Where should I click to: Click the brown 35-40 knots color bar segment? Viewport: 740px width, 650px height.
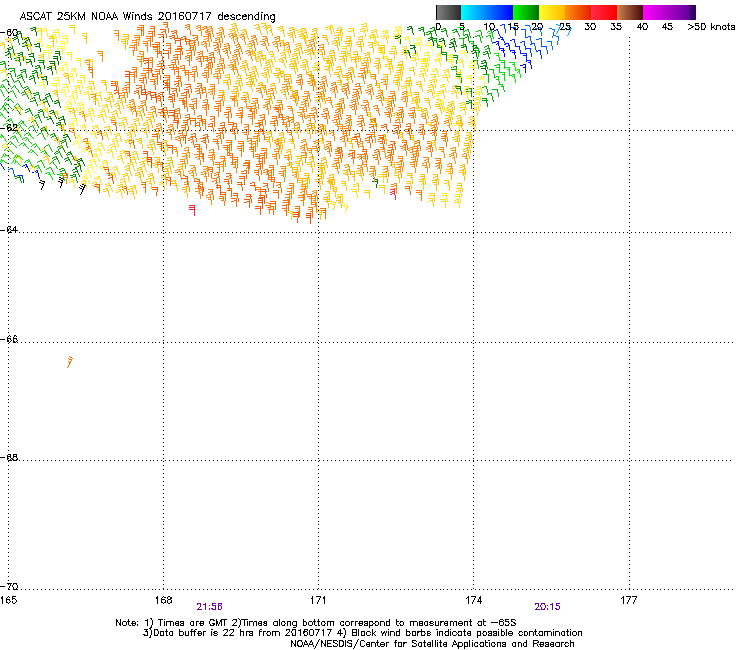pyautogui.click(x=630, y=12)
